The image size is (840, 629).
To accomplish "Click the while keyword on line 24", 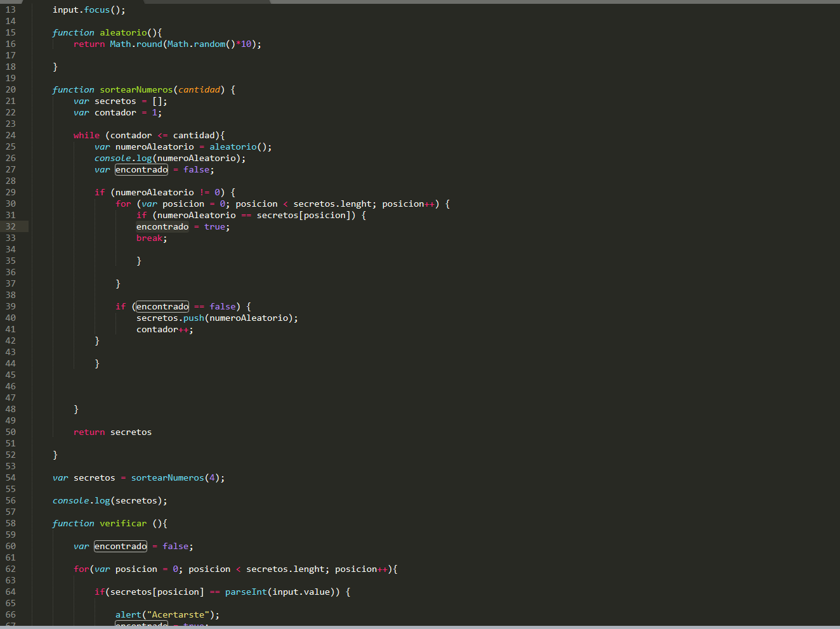I will [86, 135].
